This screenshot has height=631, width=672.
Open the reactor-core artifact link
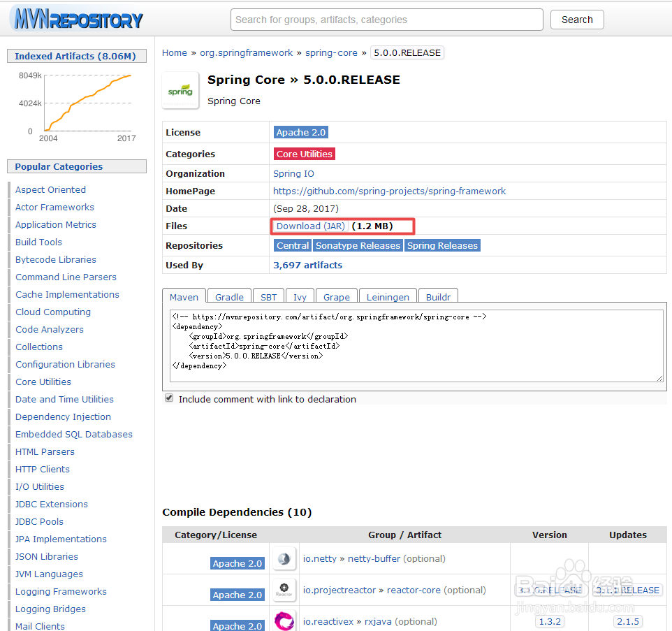pos(414,590)
